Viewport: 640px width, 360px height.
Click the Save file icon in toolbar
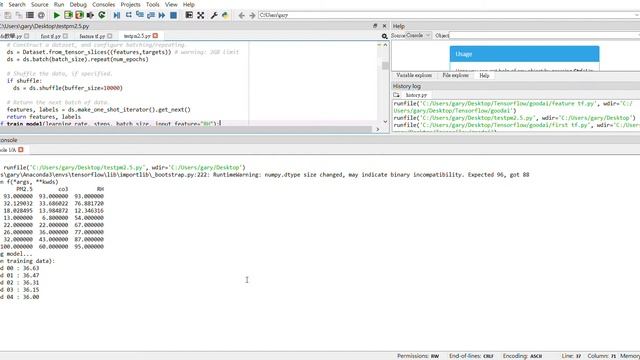8,15
